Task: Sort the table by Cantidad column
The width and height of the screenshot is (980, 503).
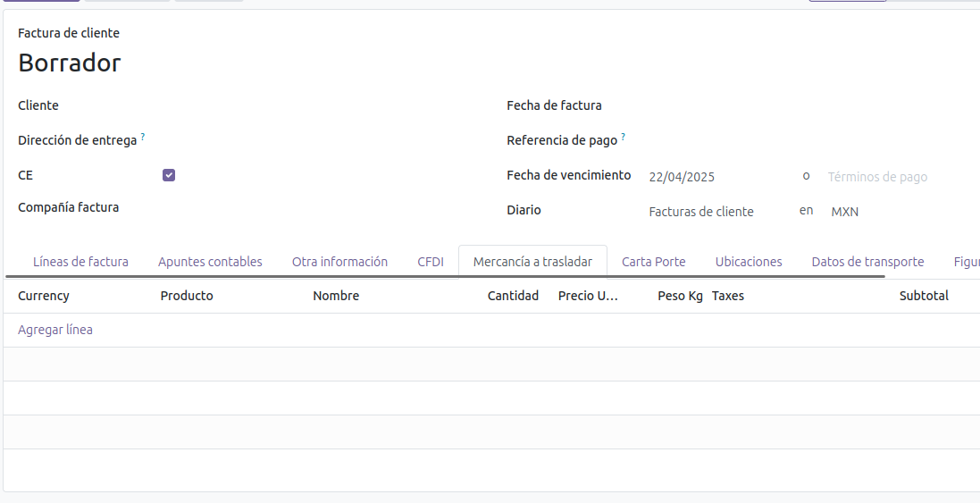Action: (513, 296)
